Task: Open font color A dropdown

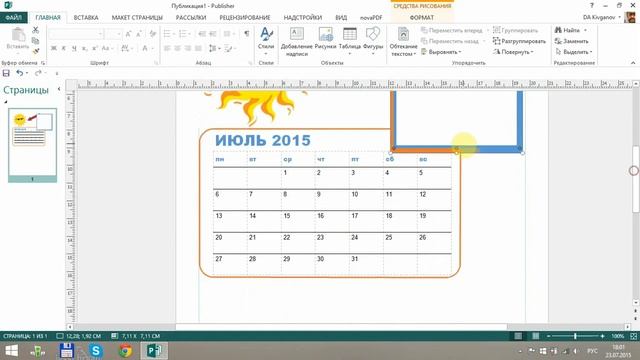Action: [x=147, y=48]
